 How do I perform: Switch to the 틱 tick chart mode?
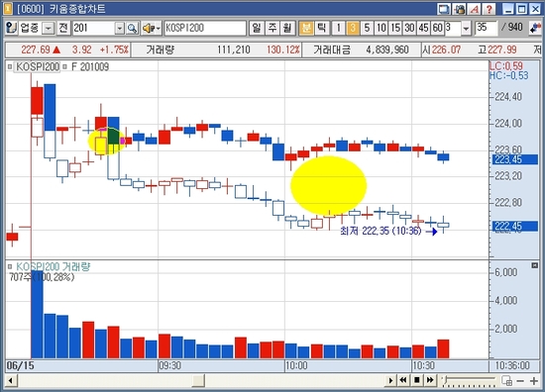pos(322,28)
